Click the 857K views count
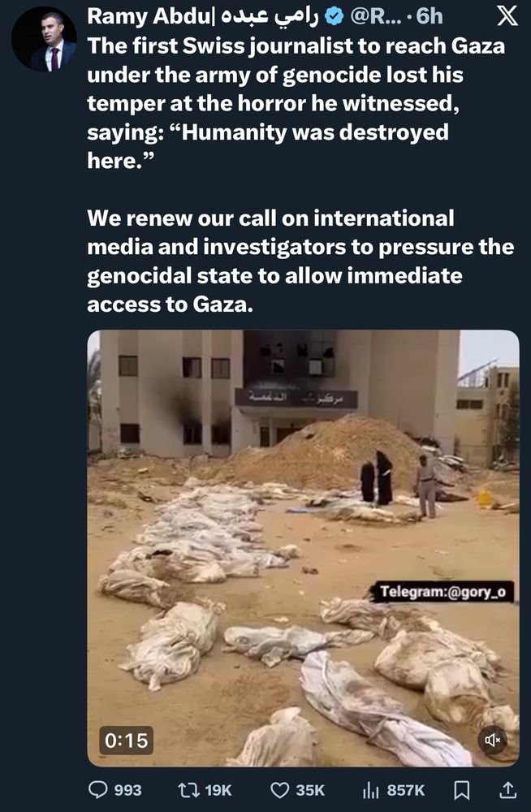The width and height of the screenshot is (531, 812). [x=406, y=790]
